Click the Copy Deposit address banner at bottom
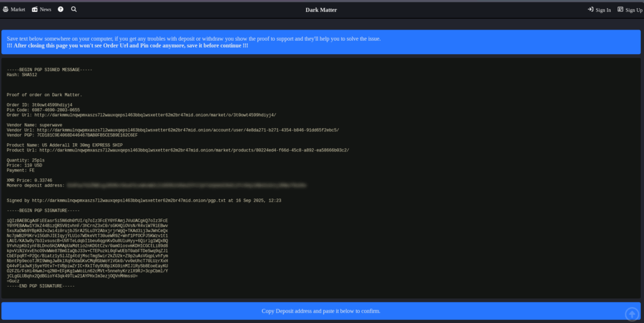This screenshot has height=323, width=644. (321, 311)
